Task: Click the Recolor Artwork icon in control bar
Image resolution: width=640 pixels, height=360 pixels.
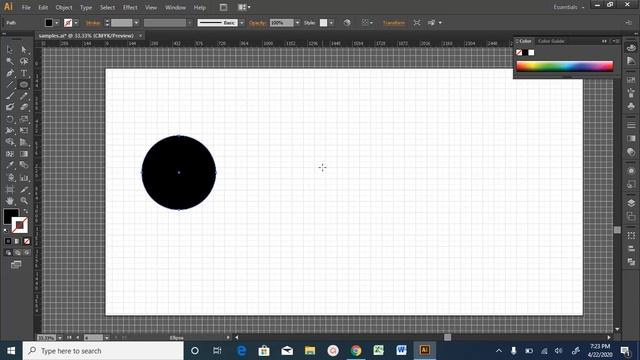Action: click(347, 23)
